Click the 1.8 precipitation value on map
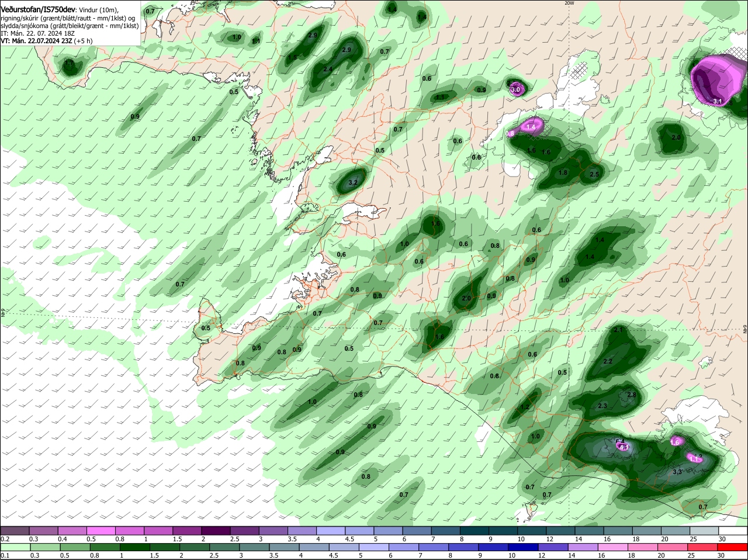This screenshot has height=560, width=748. tap(563, 173)
